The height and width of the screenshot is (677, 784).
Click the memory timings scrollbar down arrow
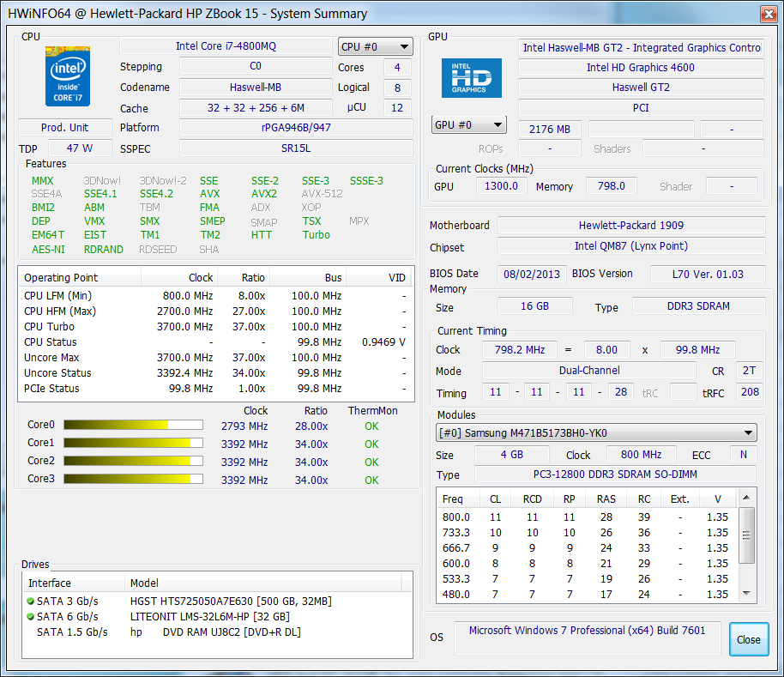point(746,594)
